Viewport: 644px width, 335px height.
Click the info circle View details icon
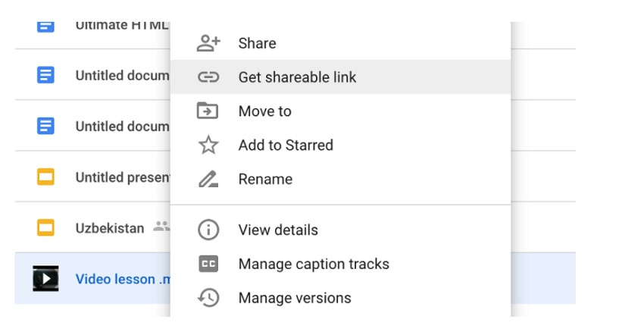208,230
